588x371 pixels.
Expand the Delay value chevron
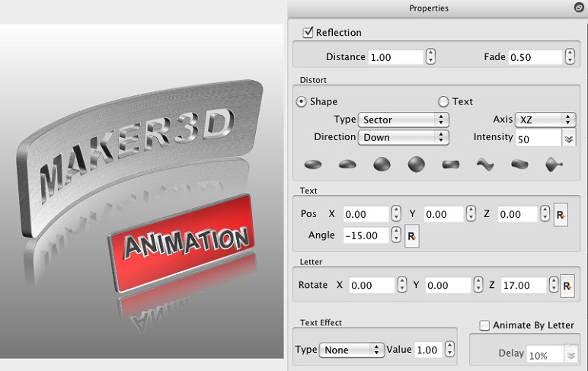tap(570, 355)
